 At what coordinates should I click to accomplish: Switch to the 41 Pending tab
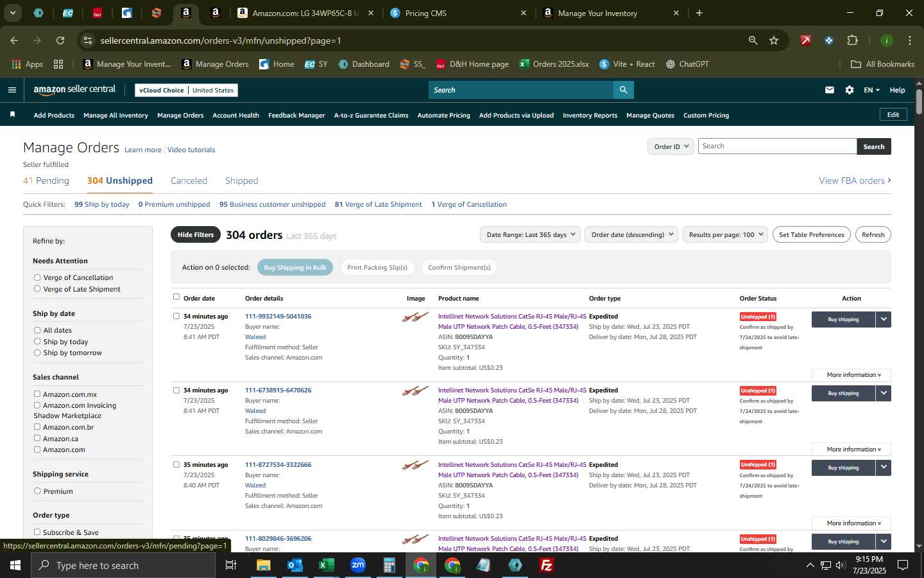click(x=46, y=180)
